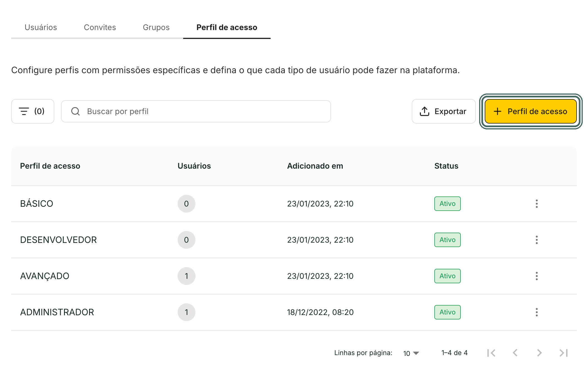588x384 pixels.
Task: Click the DESENVOLVEDOR profile name
Action: click(58, 240)
